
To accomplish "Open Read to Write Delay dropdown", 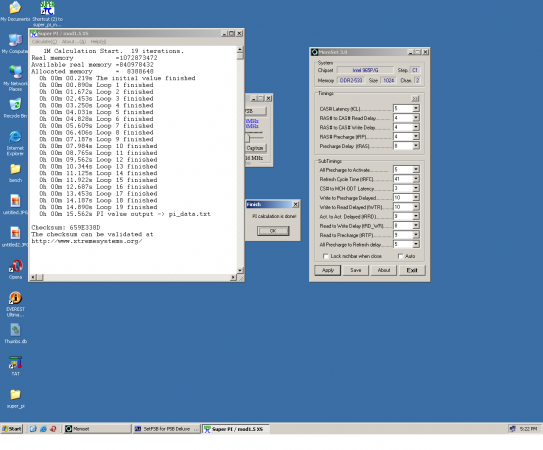I will click(416, 226).
